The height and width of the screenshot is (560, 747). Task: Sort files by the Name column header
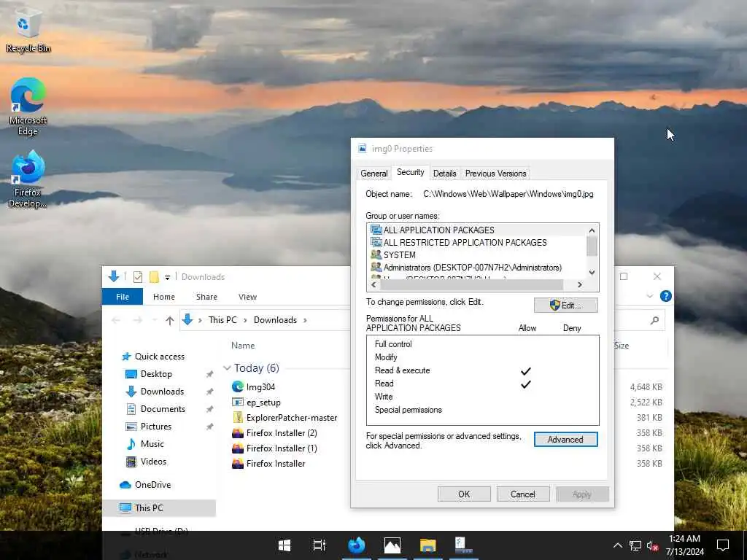[243, 345]
